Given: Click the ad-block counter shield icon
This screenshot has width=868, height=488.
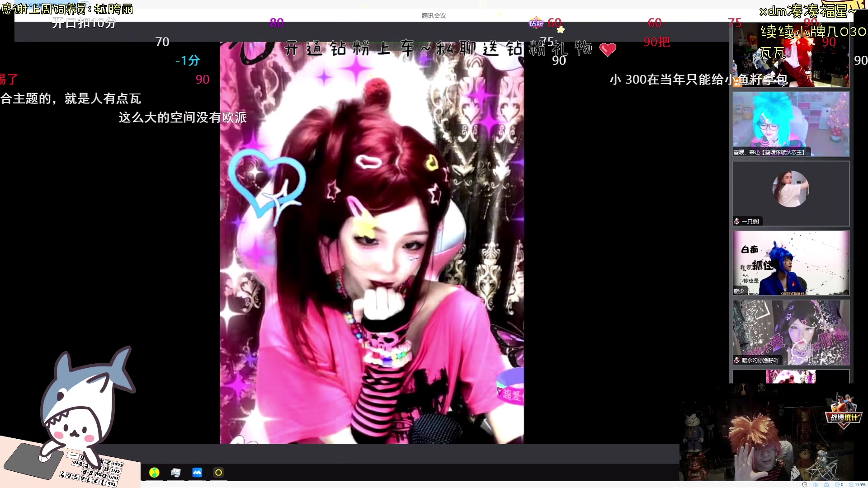Looking at the screenshot, I should click(838, 485).
